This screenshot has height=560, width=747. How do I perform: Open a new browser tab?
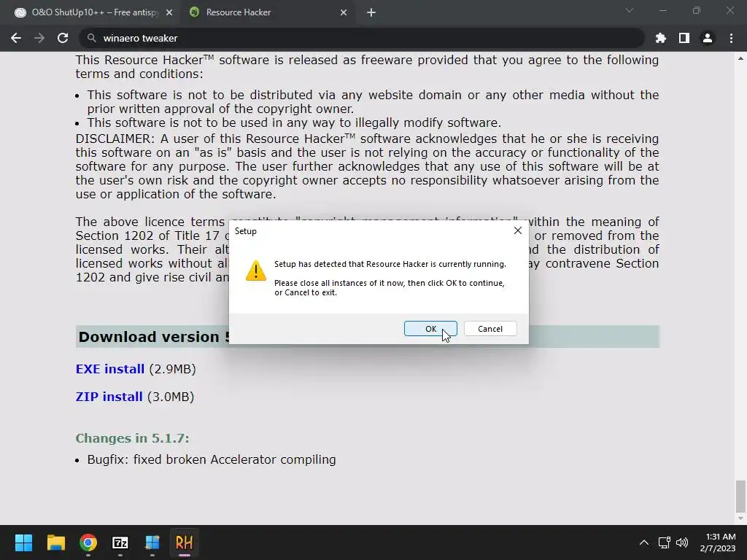(371, 13)
